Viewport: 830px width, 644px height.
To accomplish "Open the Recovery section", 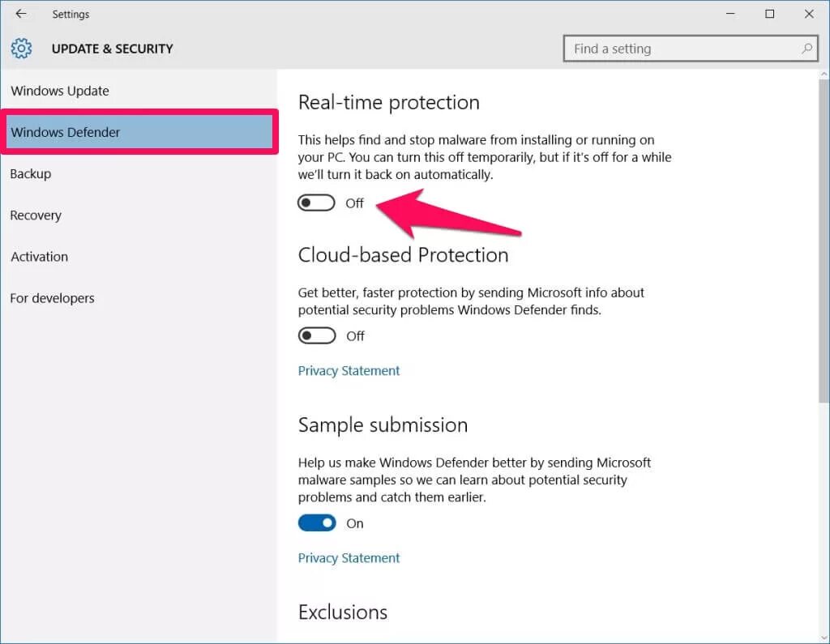I will pyautogui.click(x=36, y=215).
